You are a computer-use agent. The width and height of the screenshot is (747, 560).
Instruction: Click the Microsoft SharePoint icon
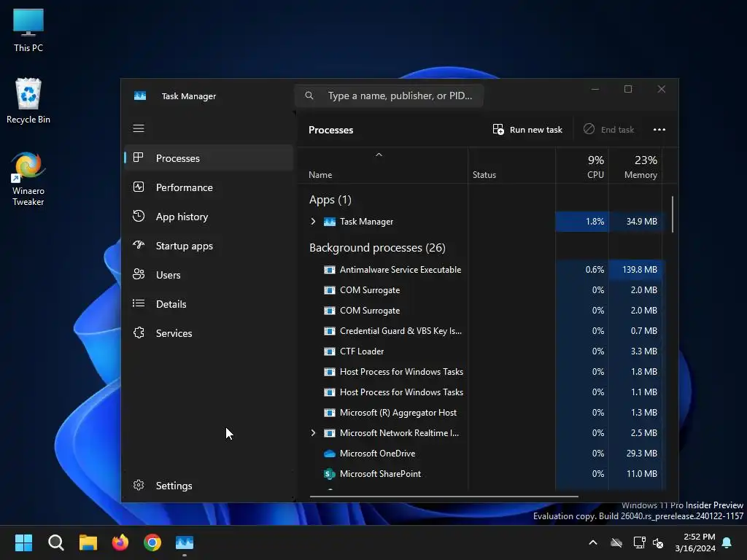(329, 474)
